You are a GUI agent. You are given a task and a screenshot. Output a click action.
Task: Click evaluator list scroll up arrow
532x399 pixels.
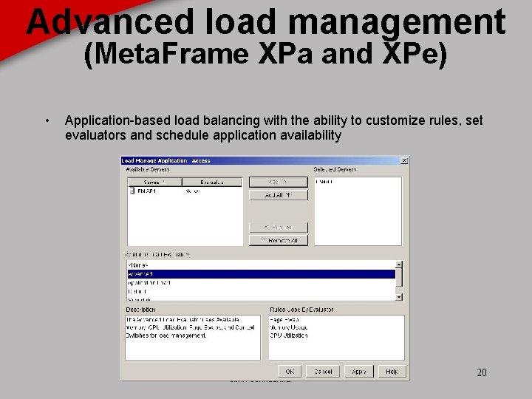pyautogui.click(x=399, y=265)
